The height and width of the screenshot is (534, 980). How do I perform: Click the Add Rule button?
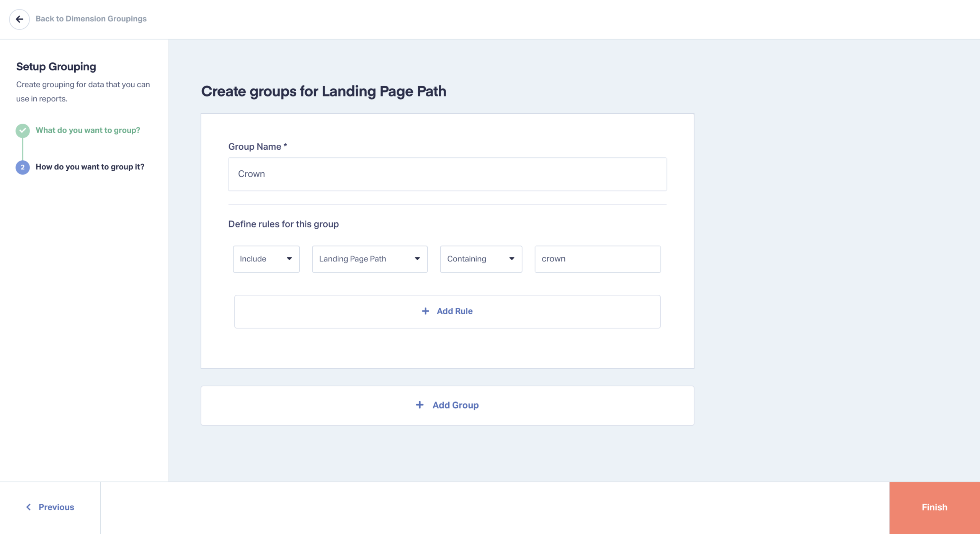(x=447, y=312)
